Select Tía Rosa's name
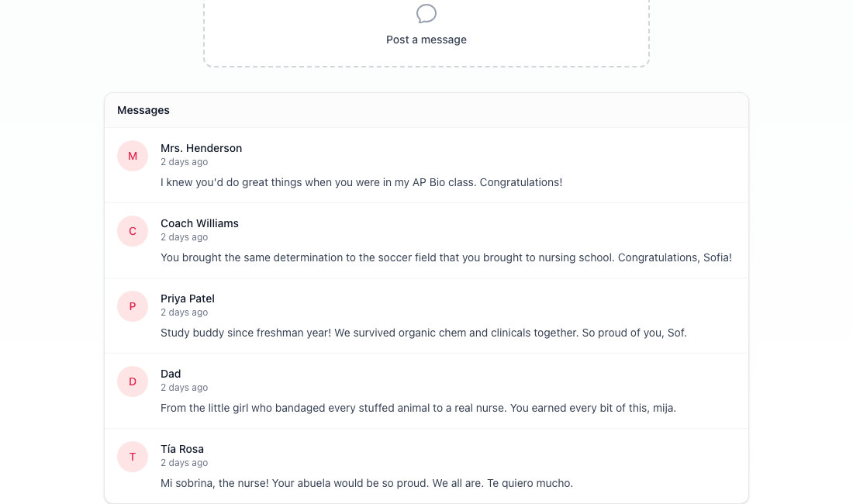This screenshot has height=504, width=853. [182, 449]
